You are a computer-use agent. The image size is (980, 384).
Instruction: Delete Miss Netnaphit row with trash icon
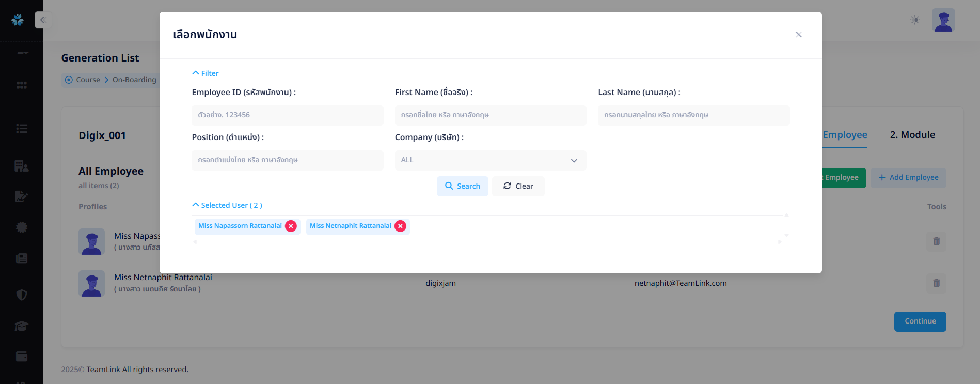936,283
